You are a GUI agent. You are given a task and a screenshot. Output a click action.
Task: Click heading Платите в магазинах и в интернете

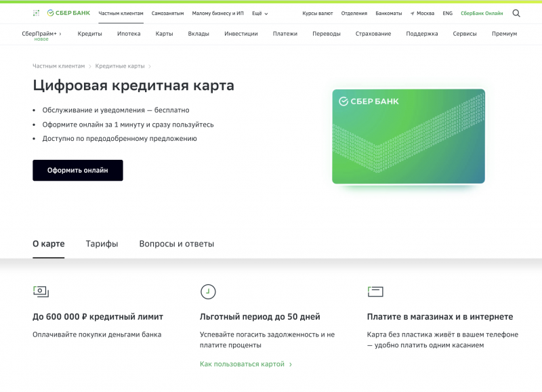[440, 317]
